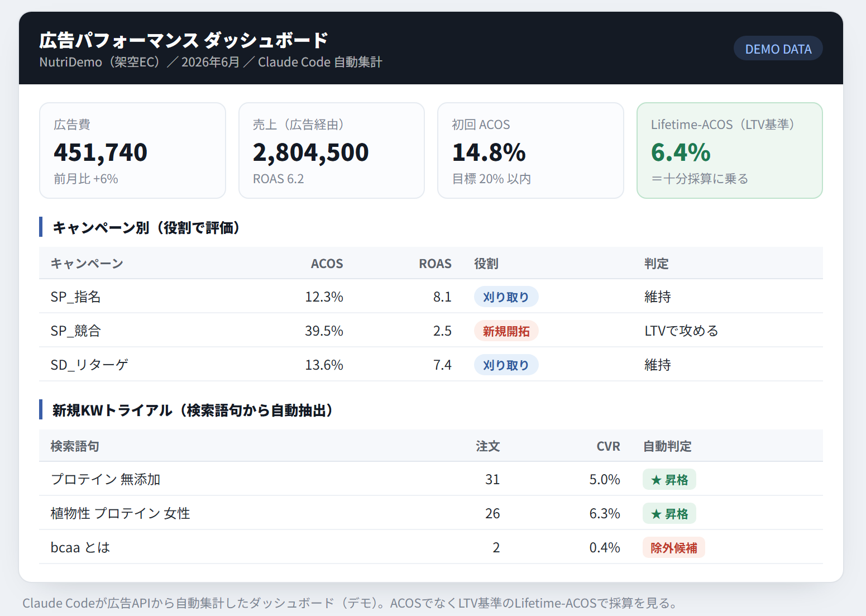Click ＝十分採算に乗る text
Screen dimensions: 866x616
pyautogui.click(x=700, y=179)
